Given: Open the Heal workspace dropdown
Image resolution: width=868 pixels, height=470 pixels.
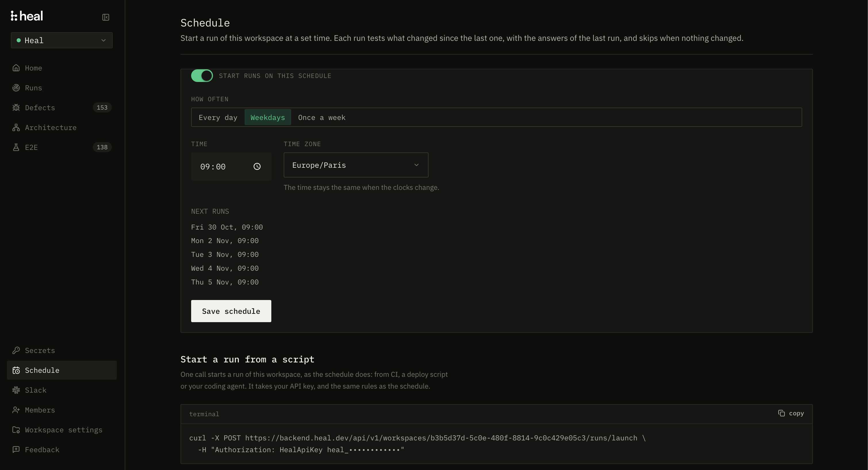Looking at the screenshot, I should (62, 41).
